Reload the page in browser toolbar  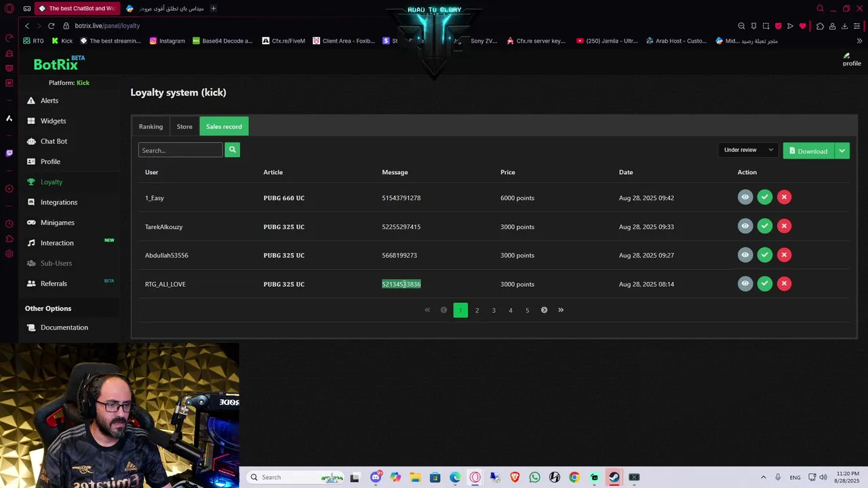[x=51, y=26]
